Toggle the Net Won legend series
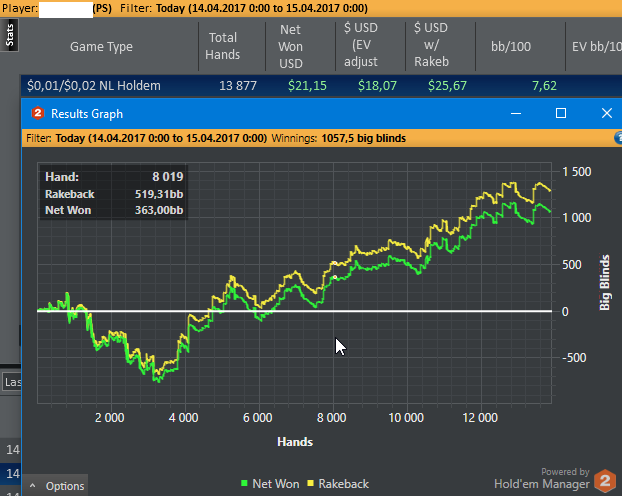The width and height of the screenshot is (622, 496). click(270, 484)
